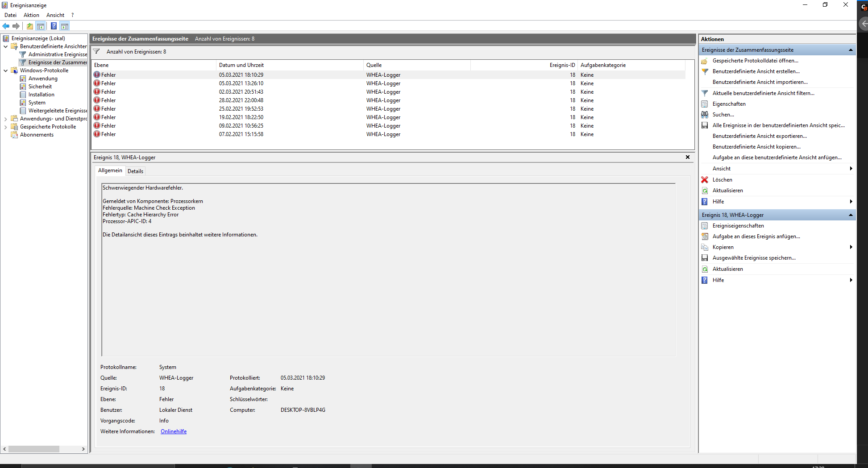Viewport: 868px width, 468px height.
Task: Click the Gespeicherte Protokolldatei öffnen folder icon
Action: click(705, 61)
